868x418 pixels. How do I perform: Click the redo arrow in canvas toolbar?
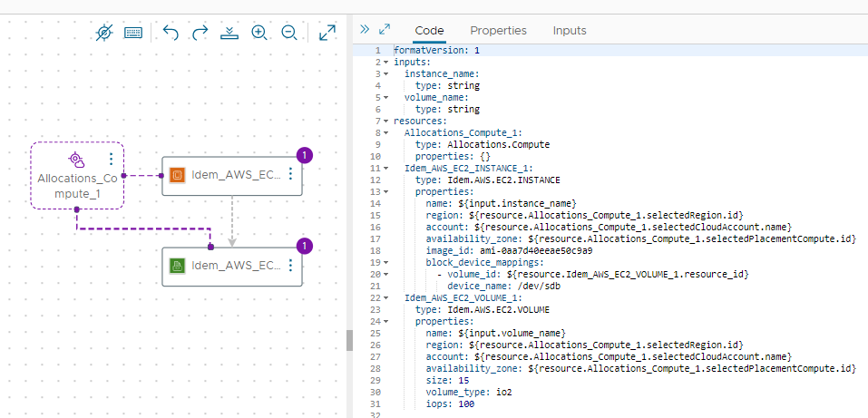pos(200,33)
